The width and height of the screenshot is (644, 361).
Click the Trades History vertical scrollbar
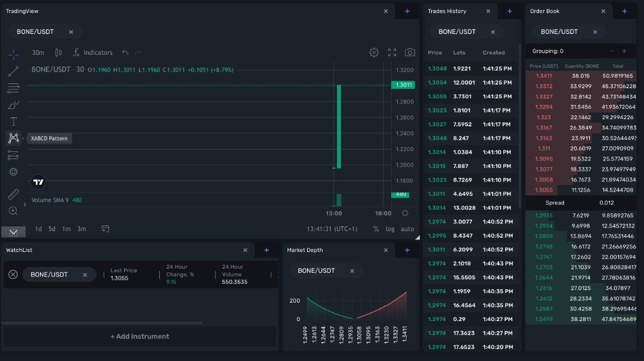[x=519, y=126]
